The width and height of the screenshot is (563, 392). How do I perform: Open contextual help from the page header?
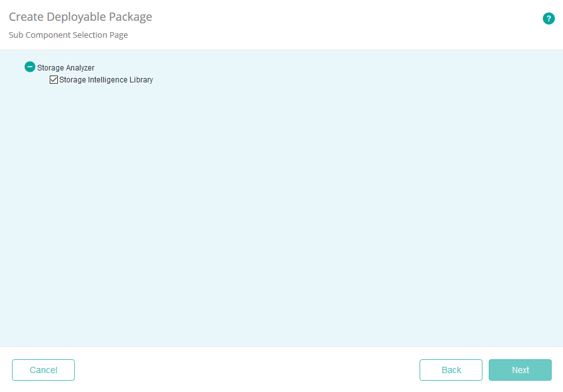point(549,18)
